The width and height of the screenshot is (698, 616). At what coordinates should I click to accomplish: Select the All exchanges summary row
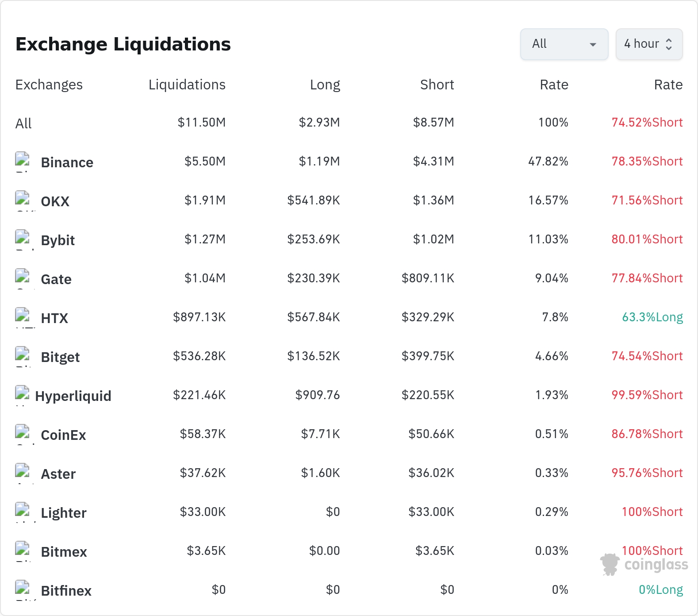[349, 123]
